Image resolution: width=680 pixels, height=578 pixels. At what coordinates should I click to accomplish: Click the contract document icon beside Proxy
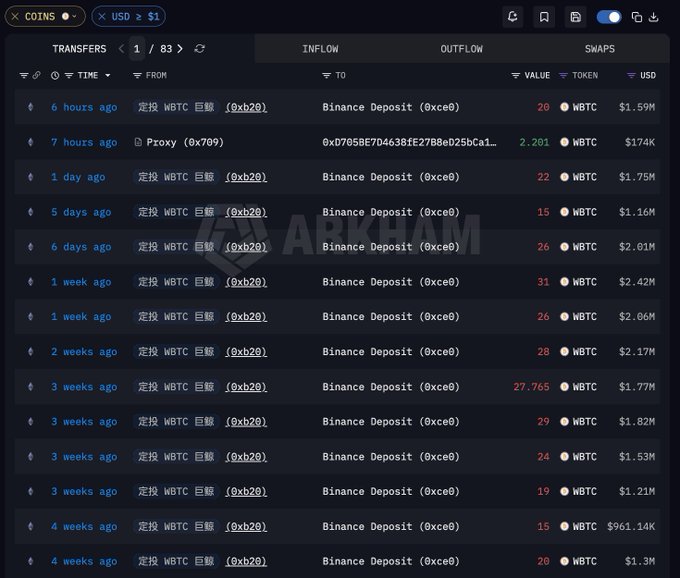pos(138,142)
